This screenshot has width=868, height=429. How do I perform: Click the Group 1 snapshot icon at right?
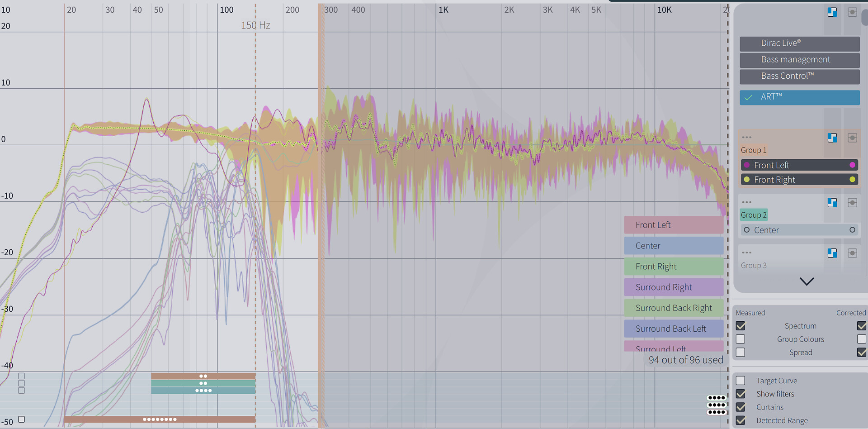[x=852, y=138]
